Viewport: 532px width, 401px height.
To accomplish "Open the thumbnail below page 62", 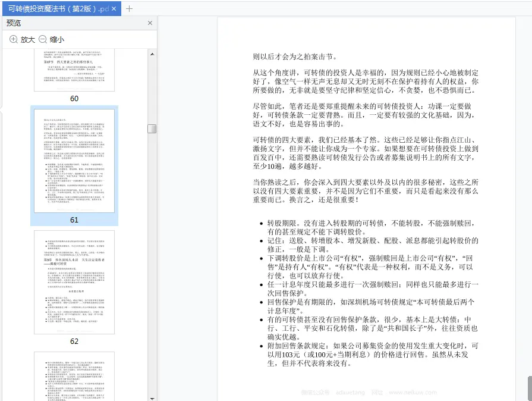I will 74,376.
